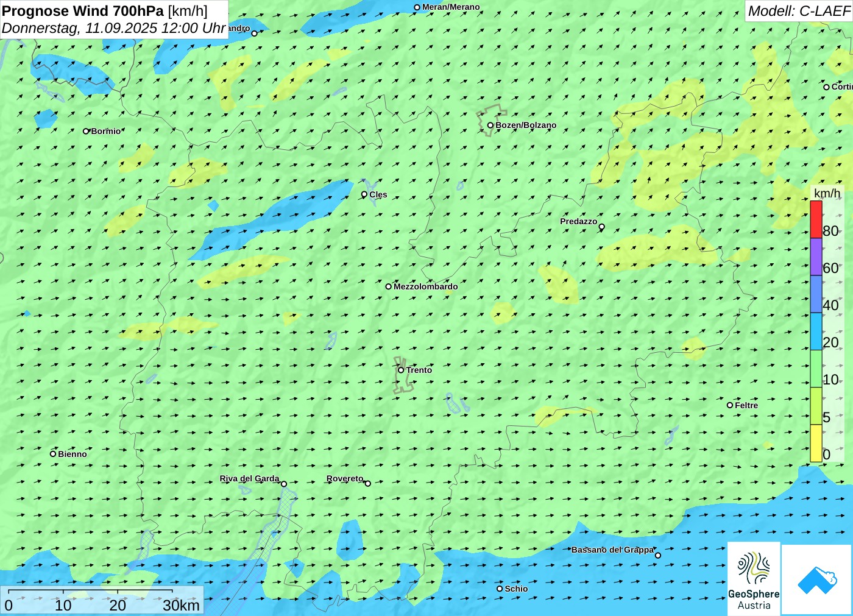Select the Meran/Merano marker at top
The height and width of the screenshot is (616, 853).
(x=417, y=7)
